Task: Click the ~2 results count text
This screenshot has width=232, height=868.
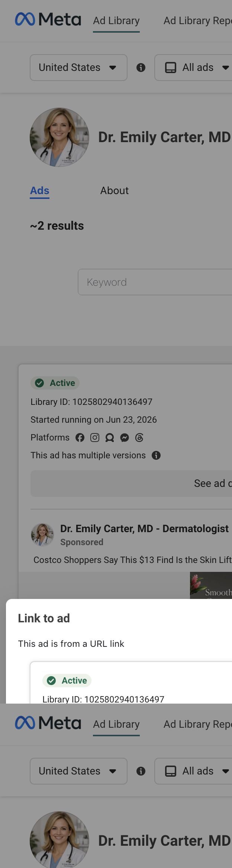Action: click(57, 226)
